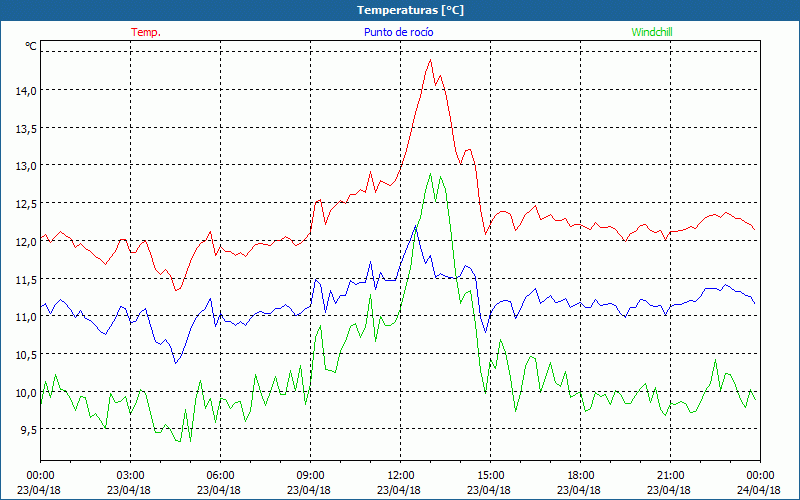Click the '14,0' y-axis value
This screenshot has height=500, width=800.
pos(26,91)
